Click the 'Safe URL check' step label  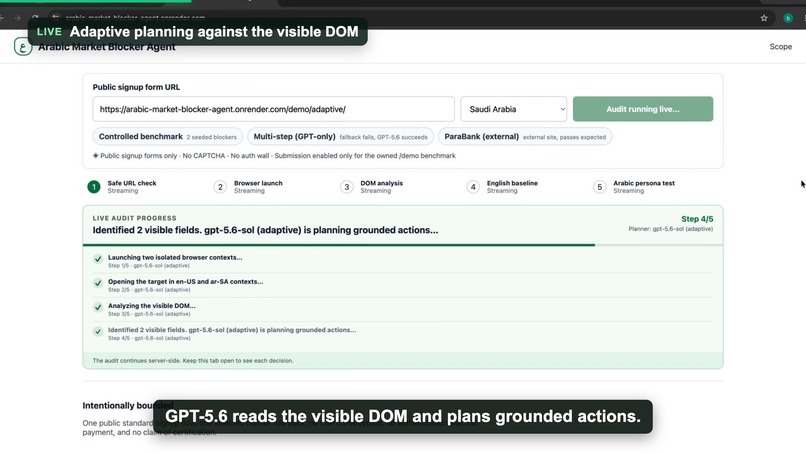(132, 183)
